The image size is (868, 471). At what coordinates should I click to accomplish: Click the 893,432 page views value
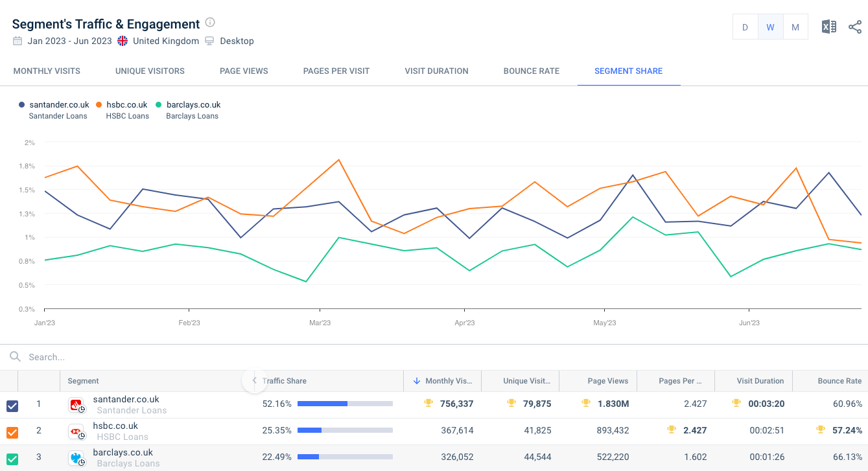pos(611,430)
